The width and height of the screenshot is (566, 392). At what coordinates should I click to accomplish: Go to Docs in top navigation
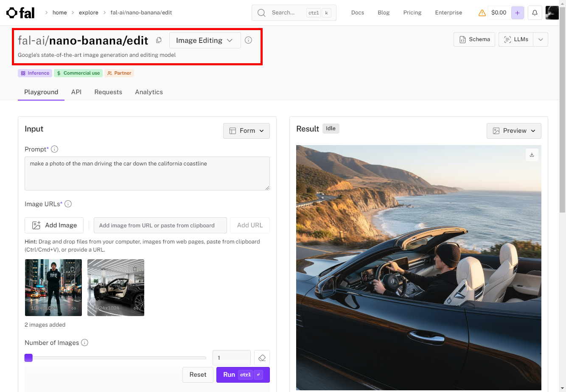coord(358,13)
